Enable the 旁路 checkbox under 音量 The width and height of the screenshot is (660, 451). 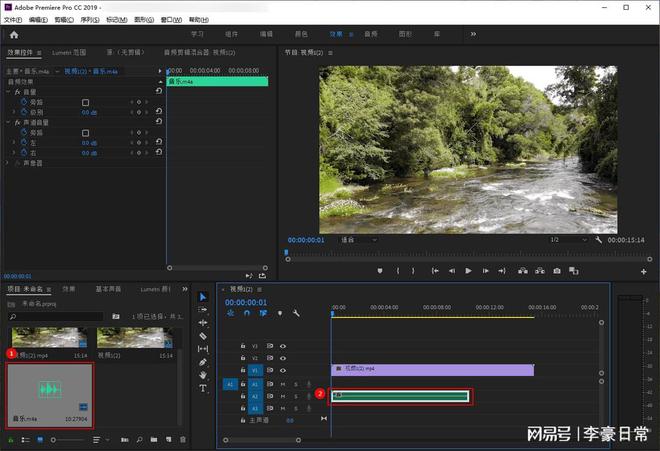coord(85,102)
